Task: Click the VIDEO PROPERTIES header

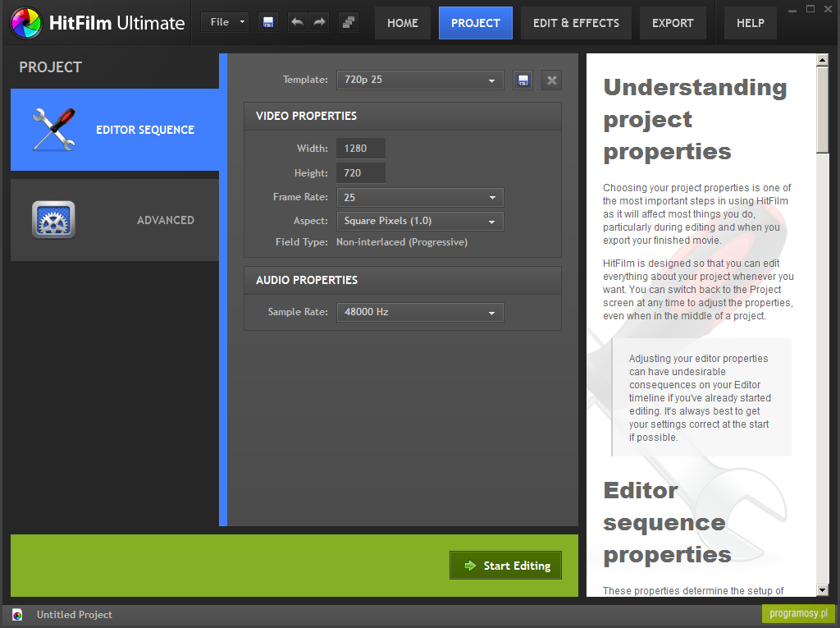Action: click(x=403, y=117)
